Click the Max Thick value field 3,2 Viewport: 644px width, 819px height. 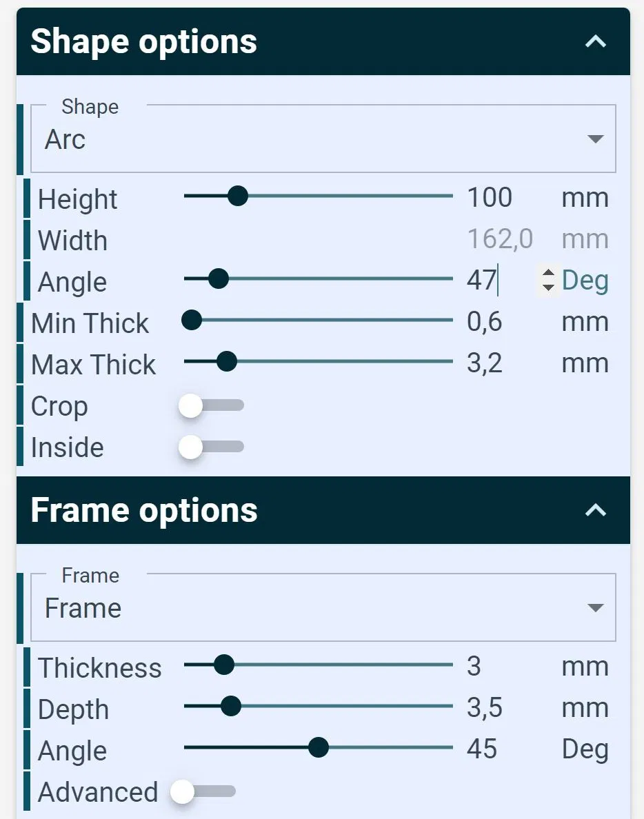click(x=485, y=363)
